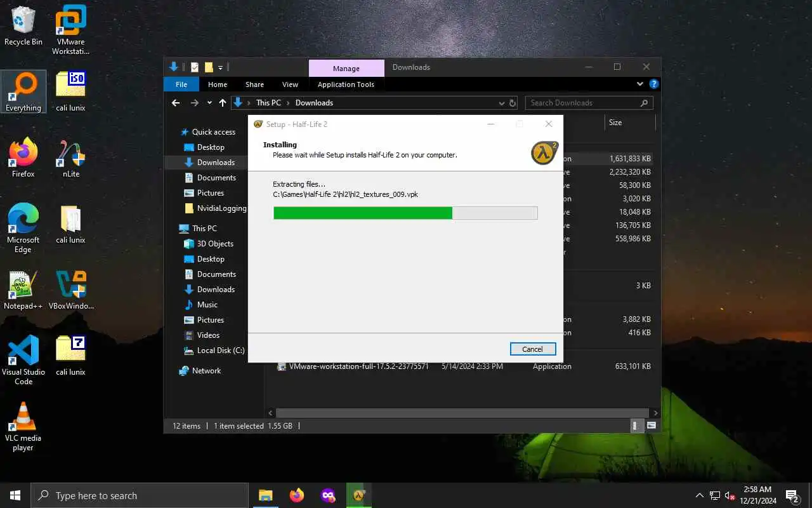Open the Firefox desktop shortcut
Screen dimensions: 812x508
(x=23, y=158)
